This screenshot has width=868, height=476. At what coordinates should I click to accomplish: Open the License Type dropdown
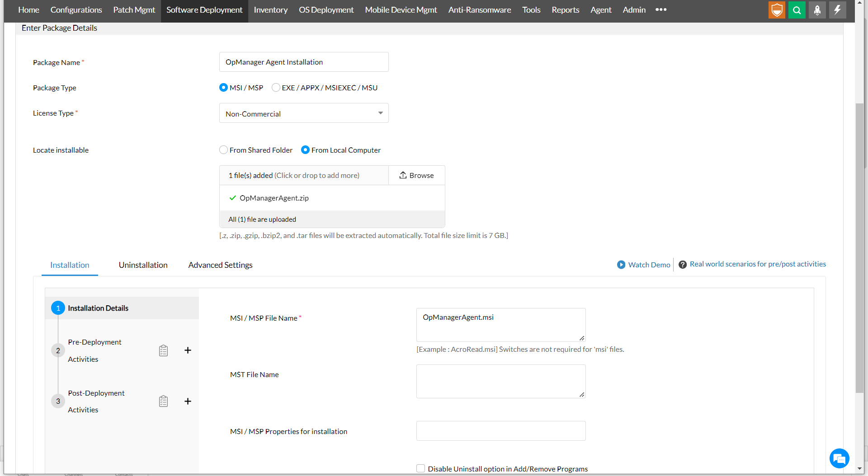tap(304, 113)
